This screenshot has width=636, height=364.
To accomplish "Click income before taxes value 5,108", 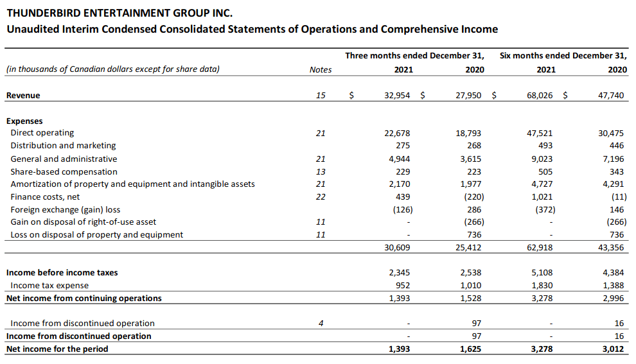I will point(542,273).
